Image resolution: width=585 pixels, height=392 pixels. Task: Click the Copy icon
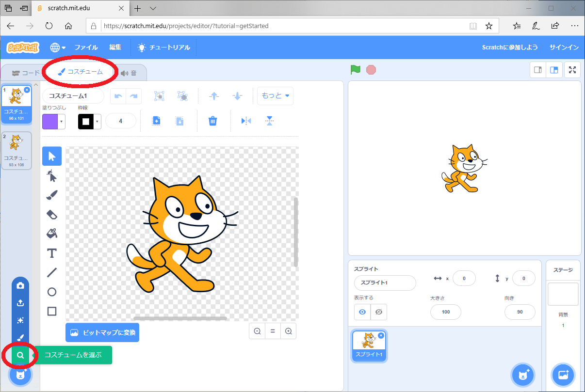click(156, 121)
